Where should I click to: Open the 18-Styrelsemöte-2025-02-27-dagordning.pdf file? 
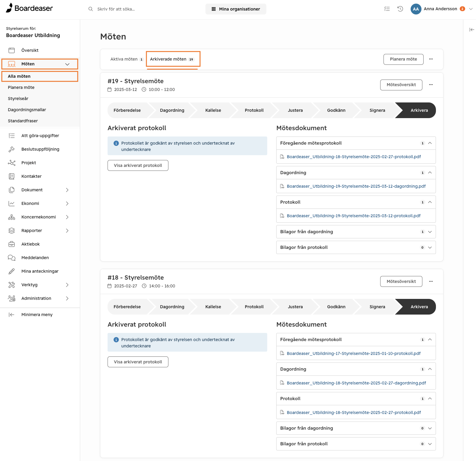tap(356, 383)
